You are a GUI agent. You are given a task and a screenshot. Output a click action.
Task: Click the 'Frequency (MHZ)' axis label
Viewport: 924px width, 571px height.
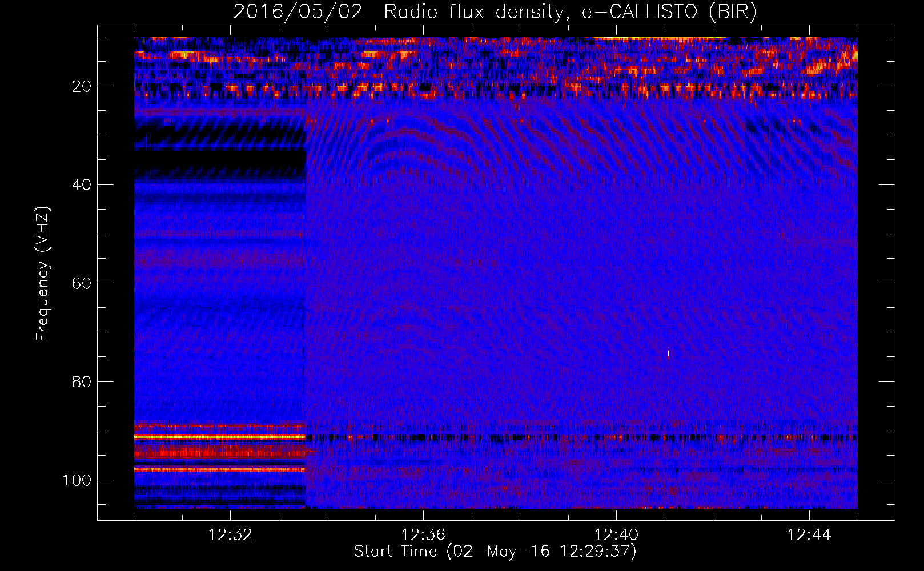click(x=43, y=274)
